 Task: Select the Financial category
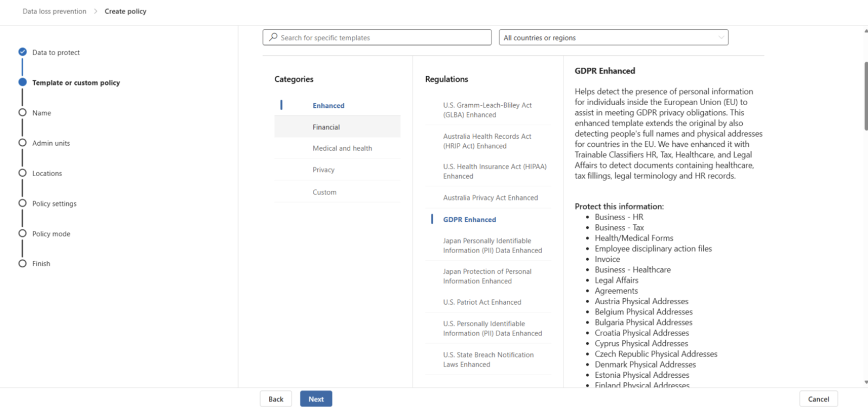tap(337, 127)
